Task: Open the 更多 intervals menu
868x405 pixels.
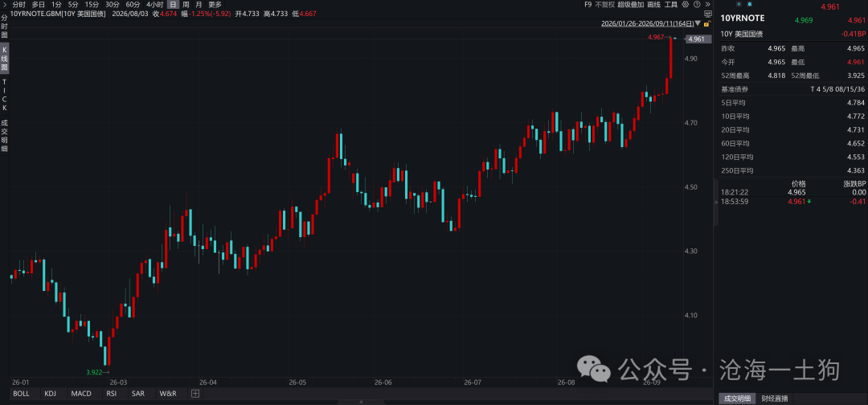Action: pyautogui.click(x=215, y=5)
